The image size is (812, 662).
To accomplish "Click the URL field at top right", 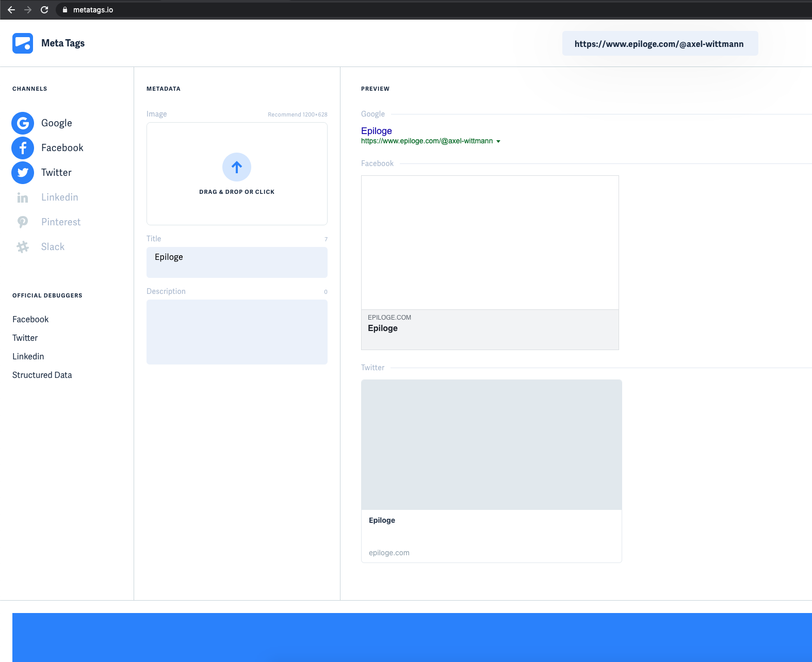I will coord(660,43).
